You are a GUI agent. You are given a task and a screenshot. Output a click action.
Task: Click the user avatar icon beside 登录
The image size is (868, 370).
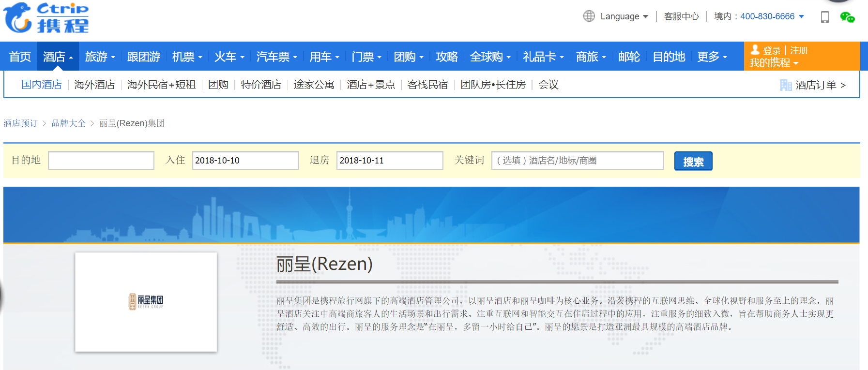pos(755,50)
